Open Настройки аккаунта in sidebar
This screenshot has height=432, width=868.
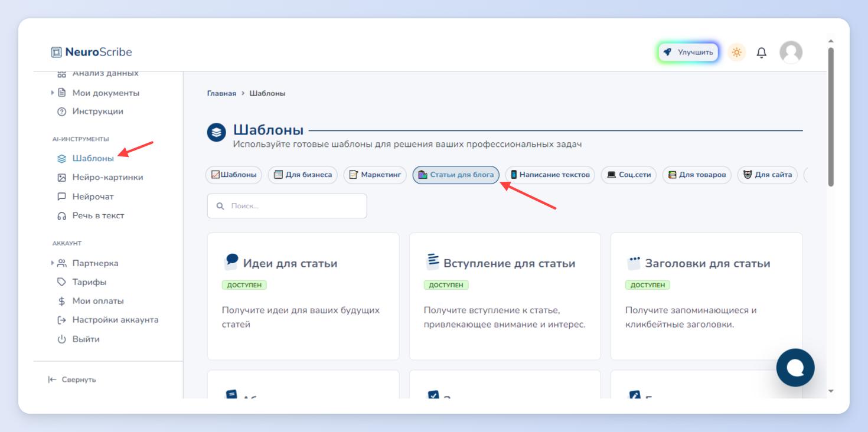pyautogui.click(x=116, y=320)
